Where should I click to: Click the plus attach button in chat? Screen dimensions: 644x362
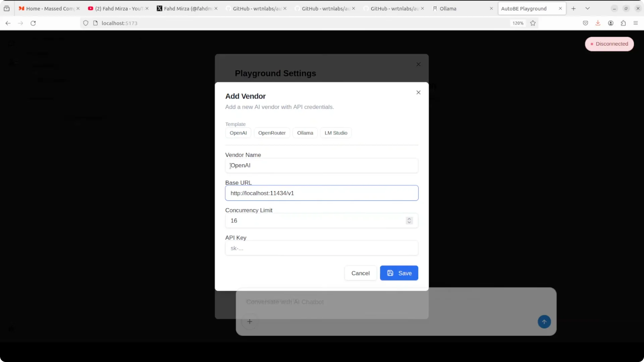(x=250, y=322)
